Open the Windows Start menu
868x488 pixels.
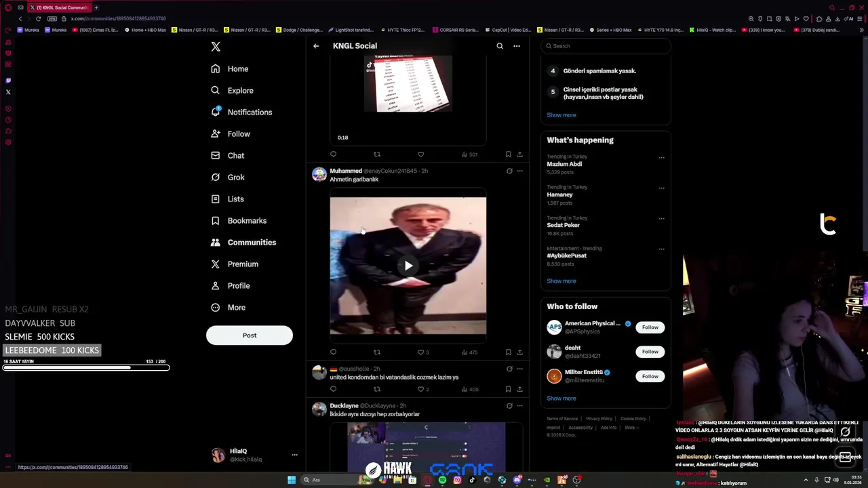tap(292, 480)
